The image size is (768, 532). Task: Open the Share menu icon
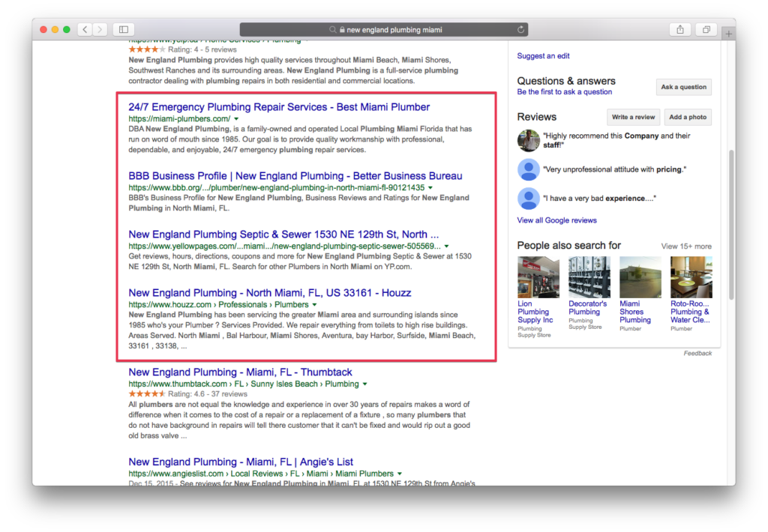pyautogui.click(x=679, y=29)
